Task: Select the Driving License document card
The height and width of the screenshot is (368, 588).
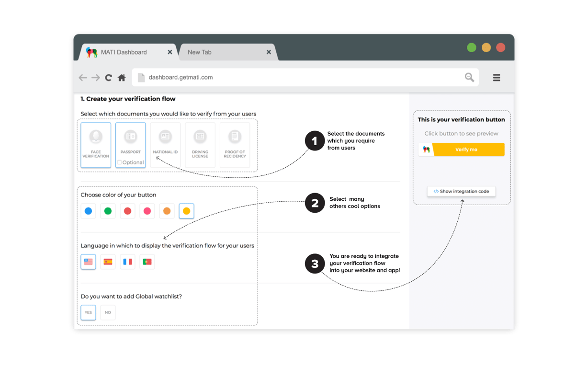Action: coord(200,145)
